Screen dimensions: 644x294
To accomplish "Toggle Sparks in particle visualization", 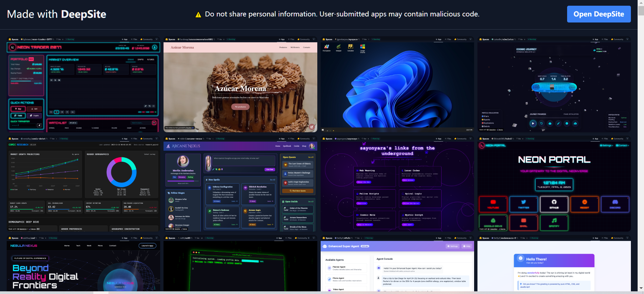I will pos(486,119).
